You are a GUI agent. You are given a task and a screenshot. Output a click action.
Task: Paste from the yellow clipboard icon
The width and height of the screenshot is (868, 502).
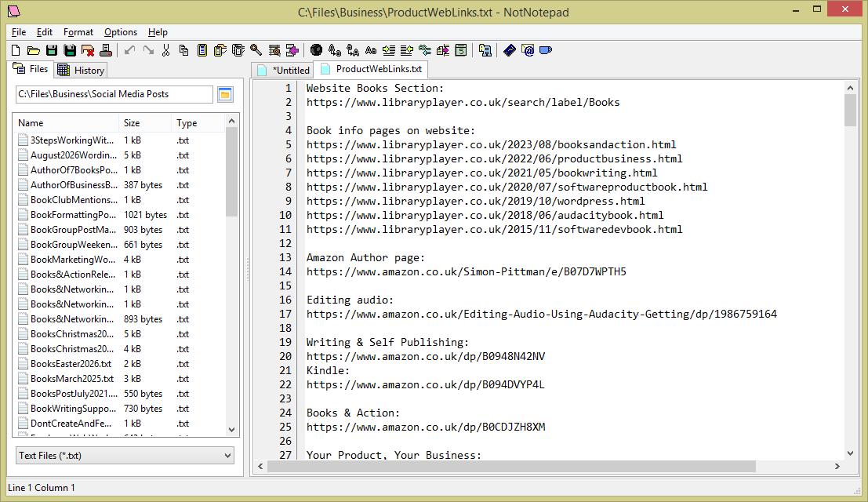coord(202,50)
